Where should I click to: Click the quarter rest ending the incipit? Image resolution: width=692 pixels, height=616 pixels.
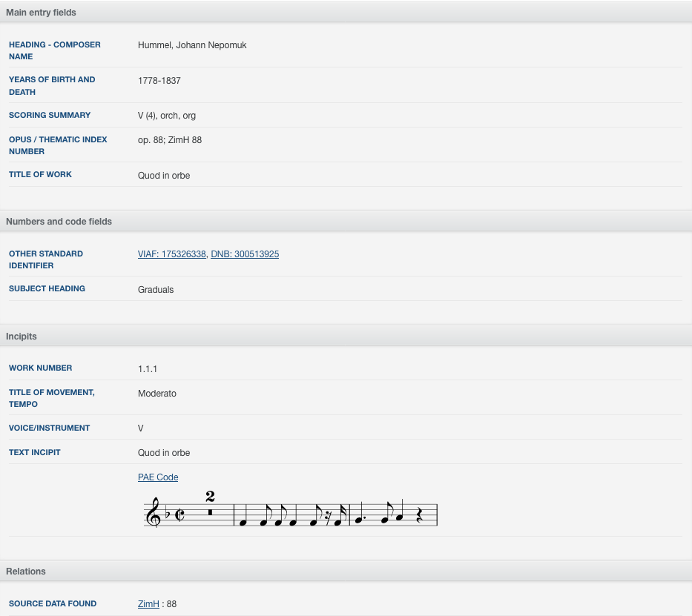point(420,515)
